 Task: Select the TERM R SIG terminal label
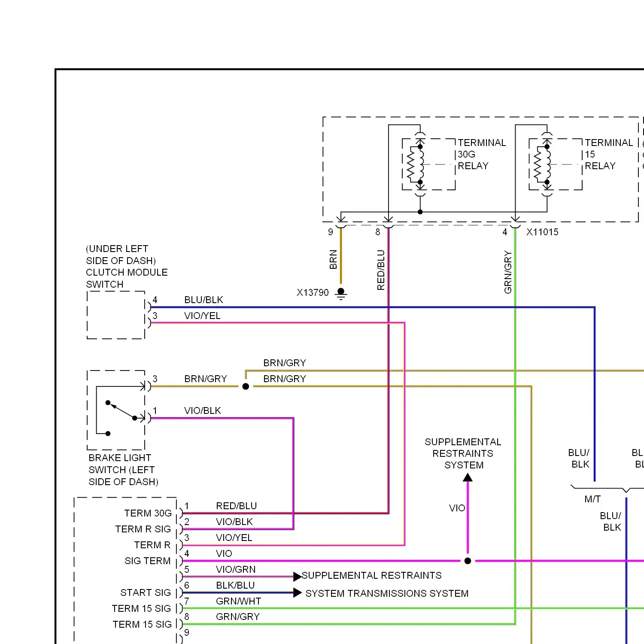pyautogui.click(x=143, y=529)
